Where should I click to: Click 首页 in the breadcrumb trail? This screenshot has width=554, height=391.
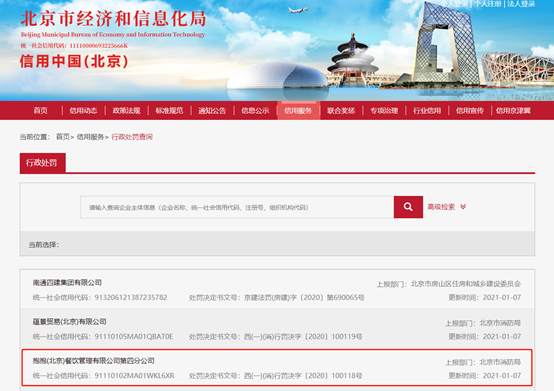click(x=63, y=137)
